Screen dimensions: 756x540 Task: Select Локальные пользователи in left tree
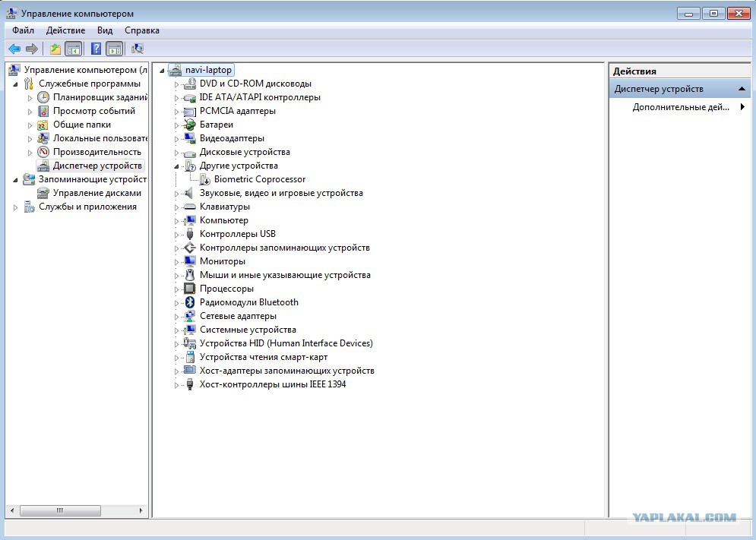click(100, 138)
